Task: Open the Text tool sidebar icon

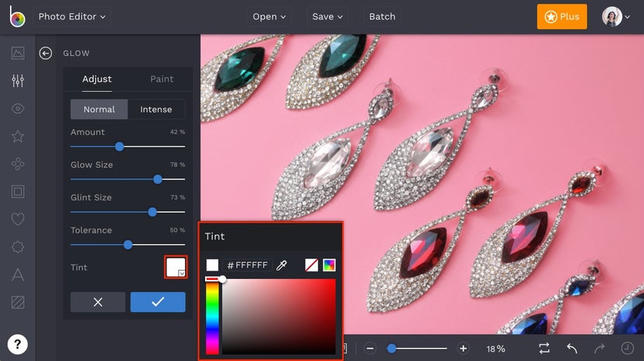Action: (x=18, y=274)
